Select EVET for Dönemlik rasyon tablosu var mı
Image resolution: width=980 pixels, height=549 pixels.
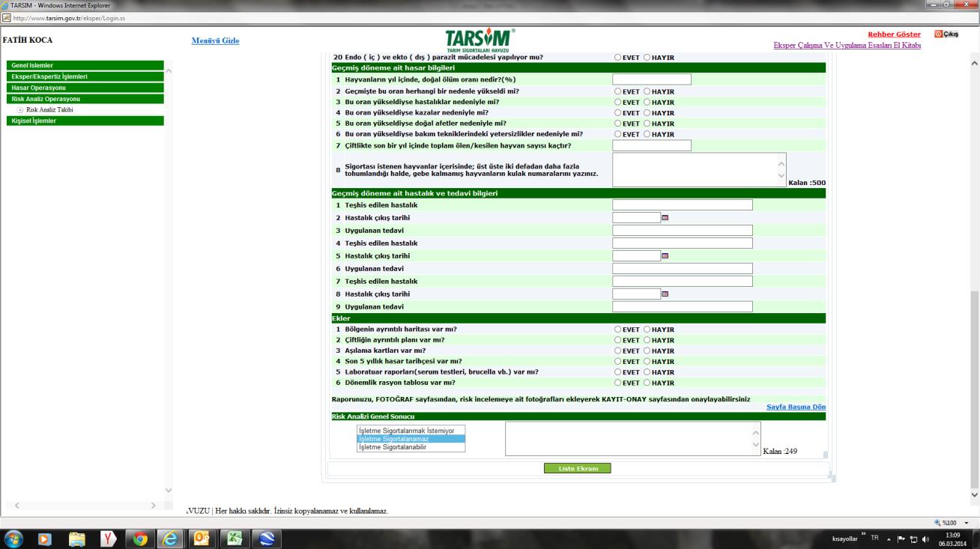tap(618, 383)
